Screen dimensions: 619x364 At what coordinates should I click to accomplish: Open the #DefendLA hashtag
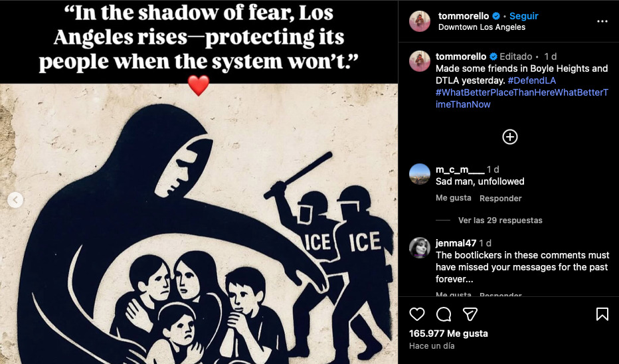click(531, 80)
